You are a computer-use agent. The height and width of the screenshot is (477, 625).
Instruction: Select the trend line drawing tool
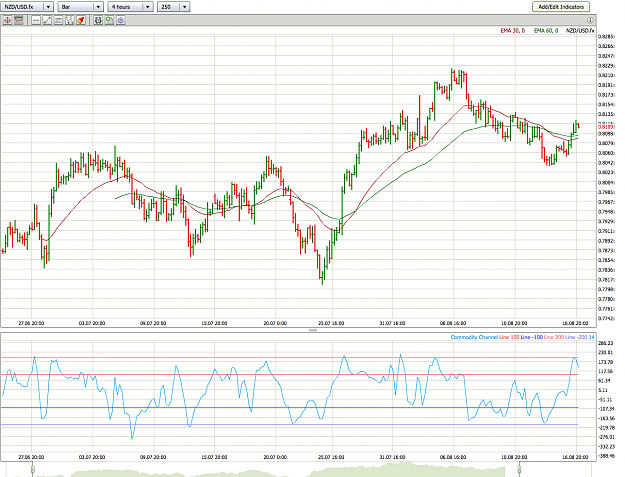(47, 20)
